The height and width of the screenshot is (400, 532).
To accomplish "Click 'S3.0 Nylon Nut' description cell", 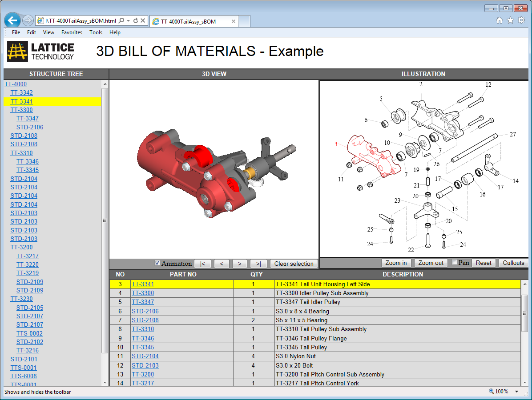I will 397,356.
